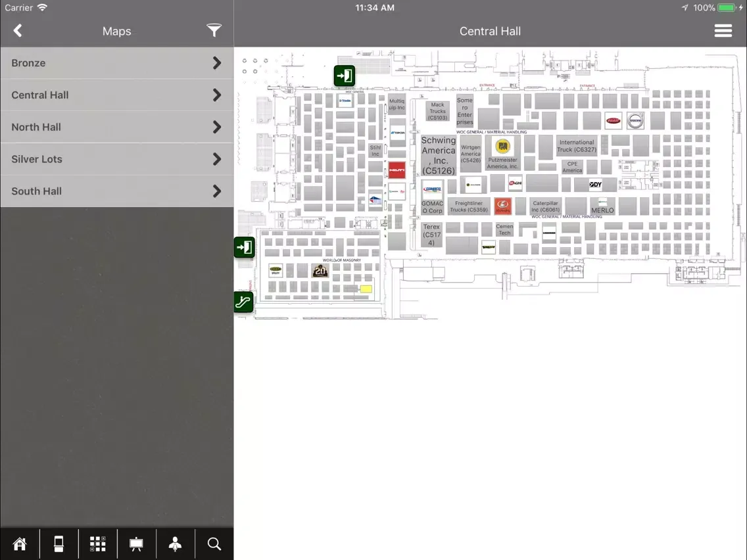This screenshot has height=560, width=747.
Task: Select the orange Kubota logo booth
Action: click(x=503, y=206)
